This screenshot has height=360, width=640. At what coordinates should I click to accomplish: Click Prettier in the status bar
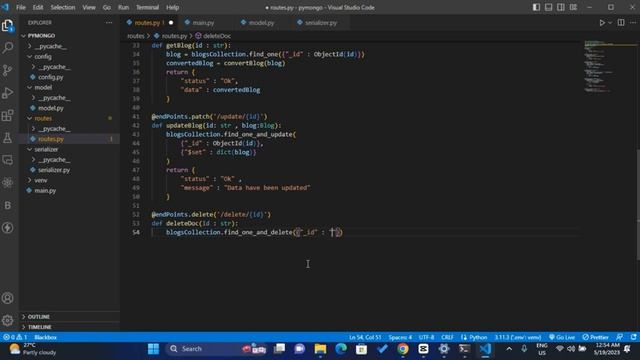[595, 337]
